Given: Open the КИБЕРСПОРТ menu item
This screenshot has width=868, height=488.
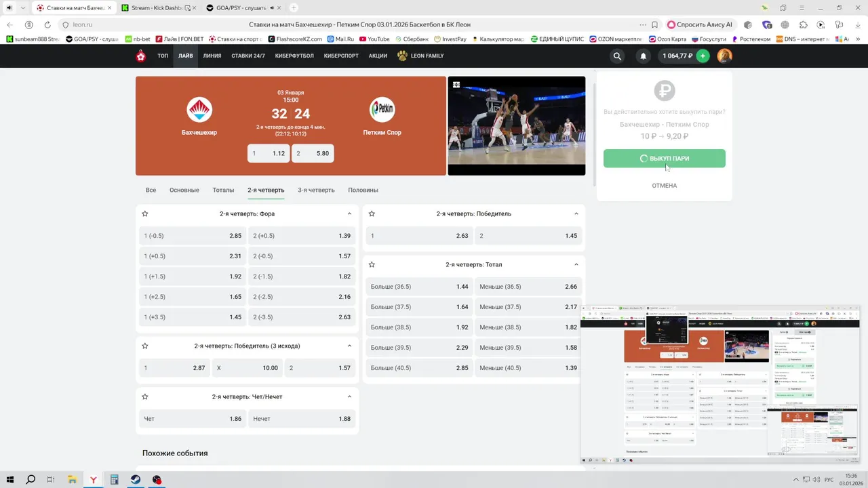Looking at the screenshot, I should click(341, 56).
